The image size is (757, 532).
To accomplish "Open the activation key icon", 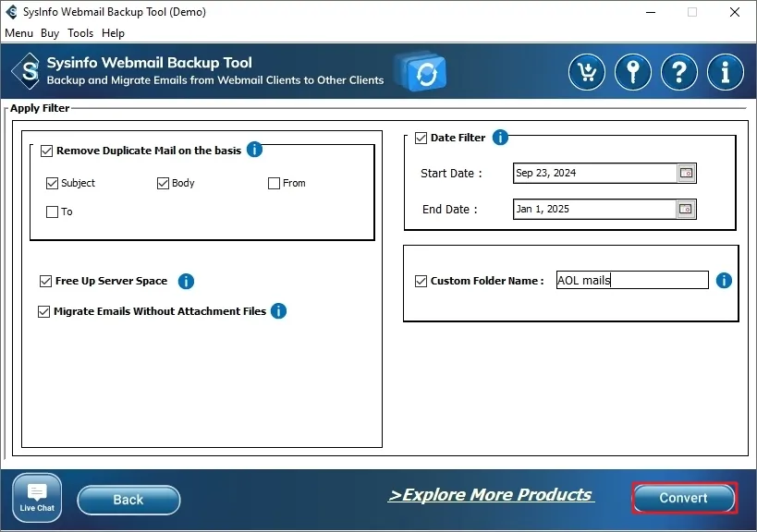I will tap(632, 72).
